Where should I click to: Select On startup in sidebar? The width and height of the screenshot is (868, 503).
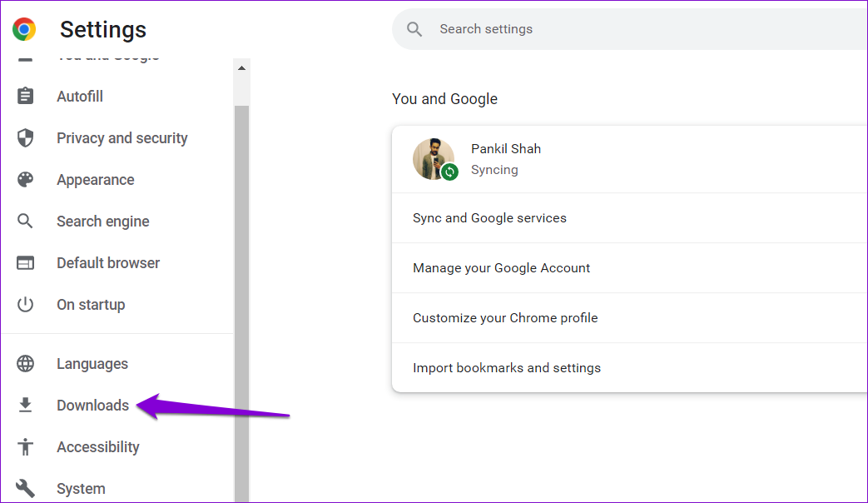click(91, 304)
